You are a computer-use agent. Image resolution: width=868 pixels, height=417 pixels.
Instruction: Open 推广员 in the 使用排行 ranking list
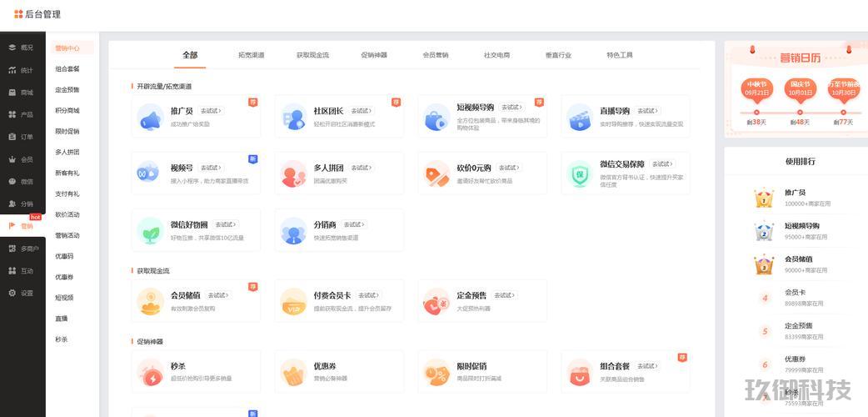tap(796, 193)
